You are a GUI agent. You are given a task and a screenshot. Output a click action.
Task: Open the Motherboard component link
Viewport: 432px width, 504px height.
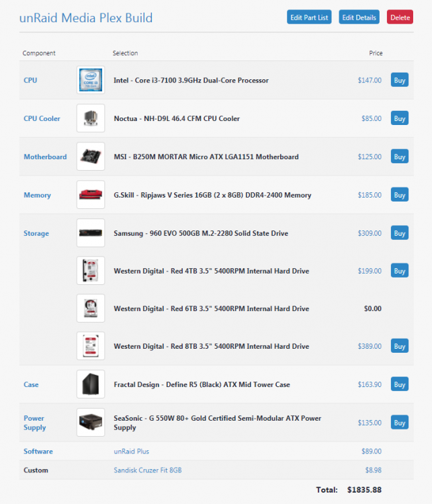(x=45, y=157)
